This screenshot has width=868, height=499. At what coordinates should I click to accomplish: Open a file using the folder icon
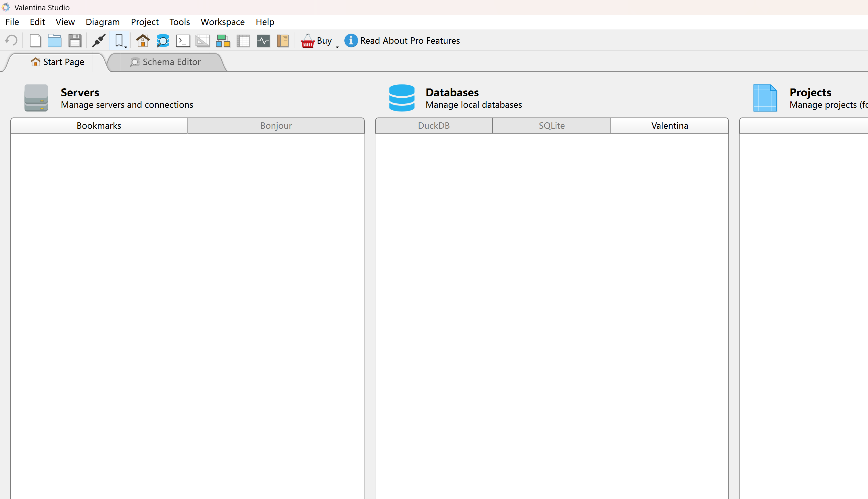tap(55, 41)
